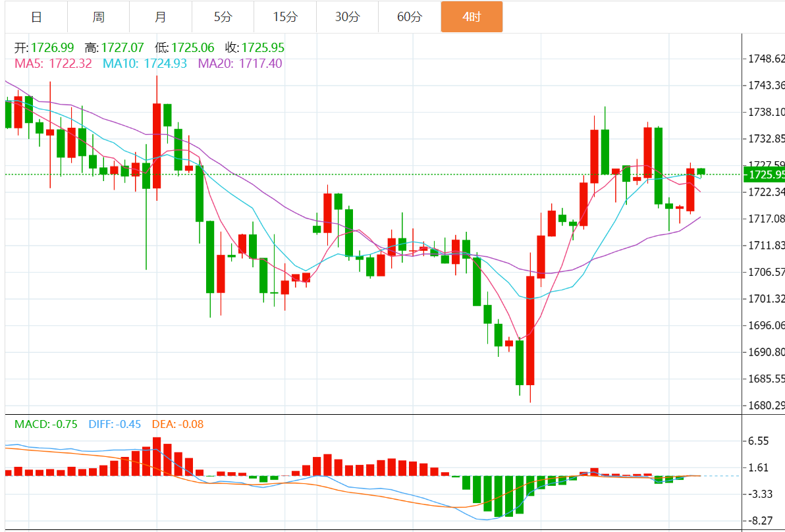Click the 1717.08 price axis label
Viewport: 785px width, 532px height.
point(766,219)
